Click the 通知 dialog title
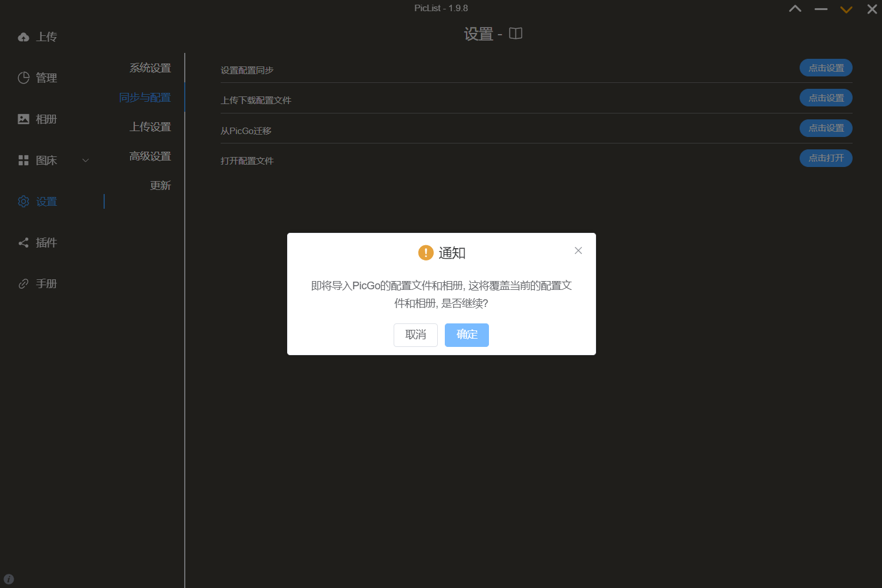The height and width of the screenshot is (588, 882). (452, 253)
